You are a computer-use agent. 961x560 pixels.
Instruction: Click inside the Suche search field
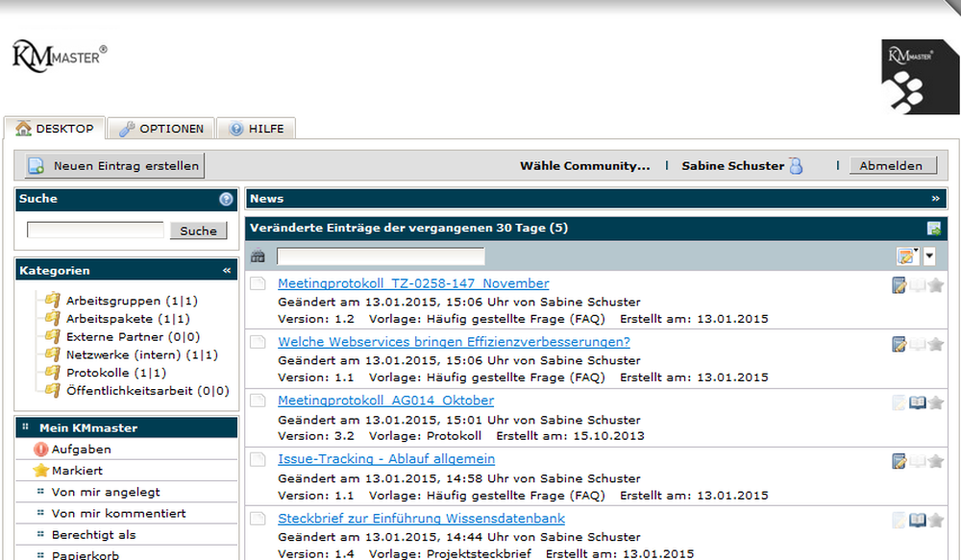coord(93,230)
